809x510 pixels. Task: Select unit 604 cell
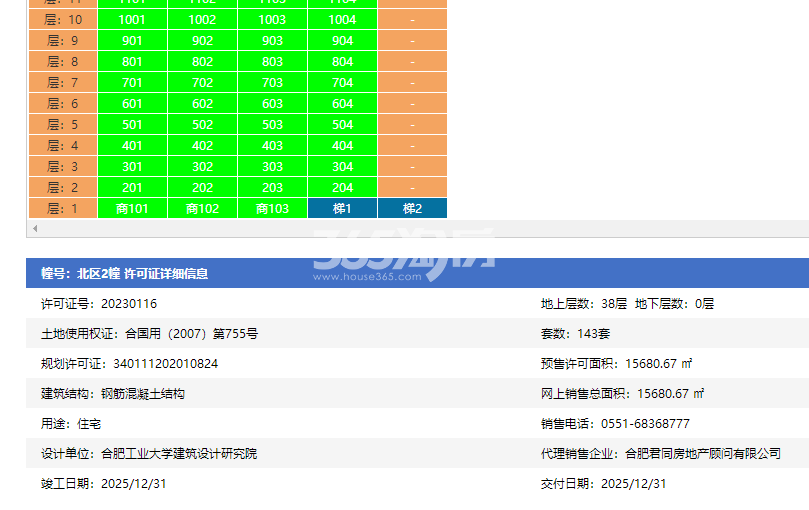point(343,104)
